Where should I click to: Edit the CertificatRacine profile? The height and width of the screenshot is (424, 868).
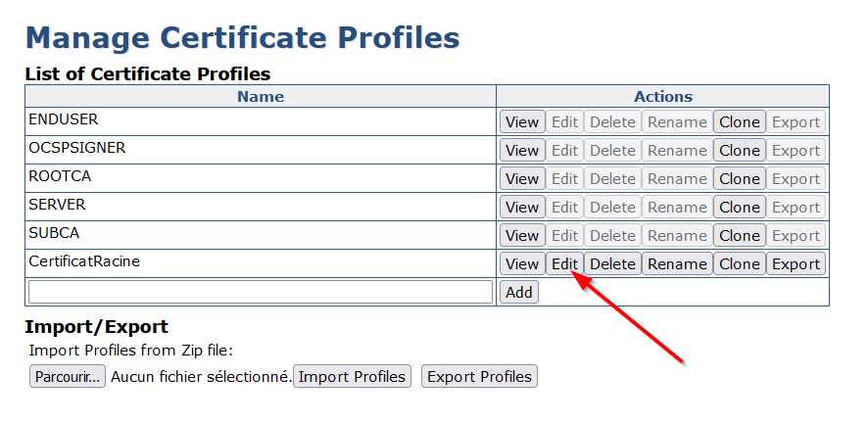564,264
